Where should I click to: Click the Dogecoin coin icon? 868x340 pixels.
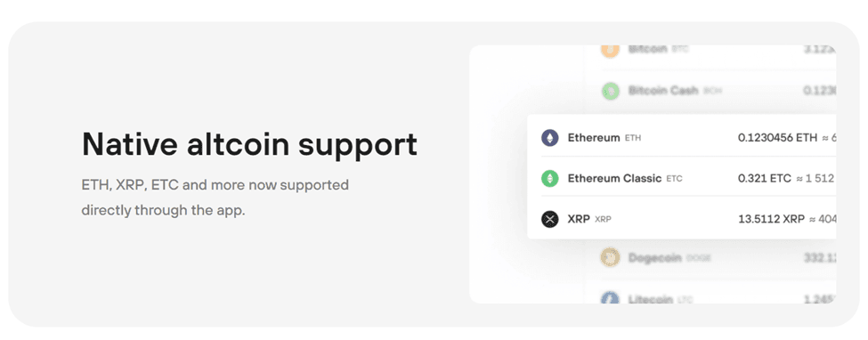point(610,257)
